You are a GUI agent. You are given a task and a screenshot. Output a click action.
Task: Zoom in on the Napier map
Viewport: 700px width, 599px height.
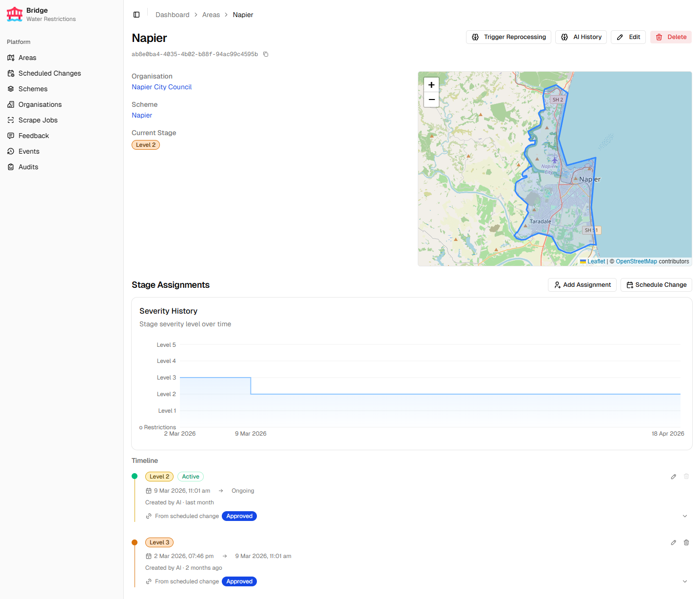431,85
